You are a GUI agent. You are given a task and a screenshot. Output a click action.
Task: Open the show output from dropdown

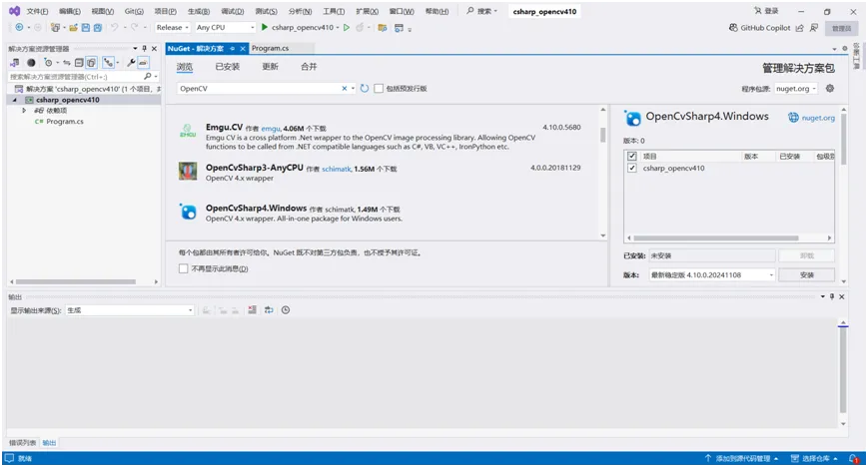point(130,310)
